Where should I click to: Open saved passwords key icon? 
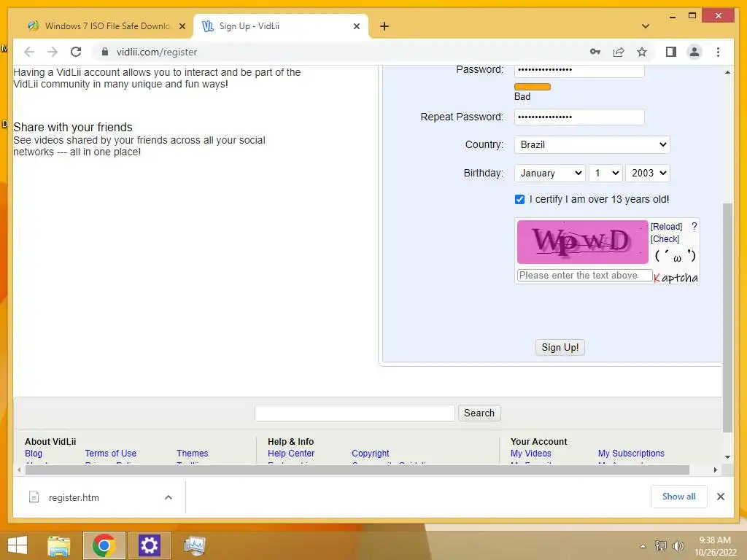click(595, 52)
